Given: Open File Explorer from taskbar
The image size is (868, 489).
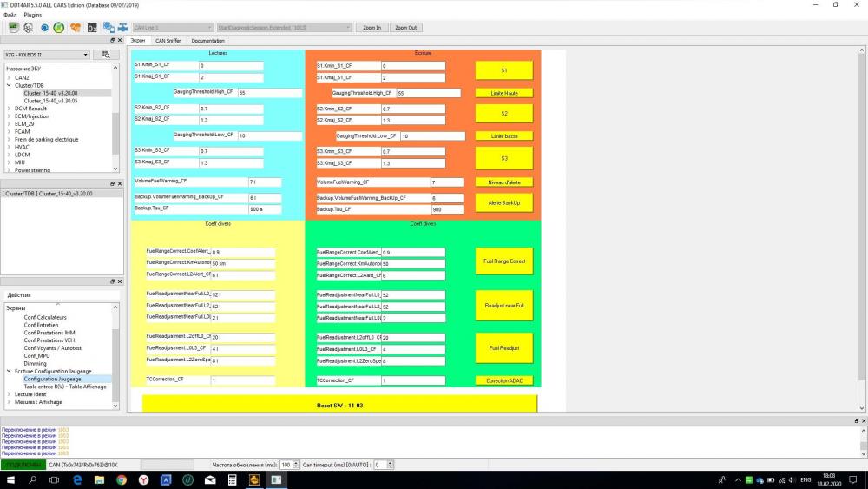Looking at the screenshot, I should tap(99, 479).
